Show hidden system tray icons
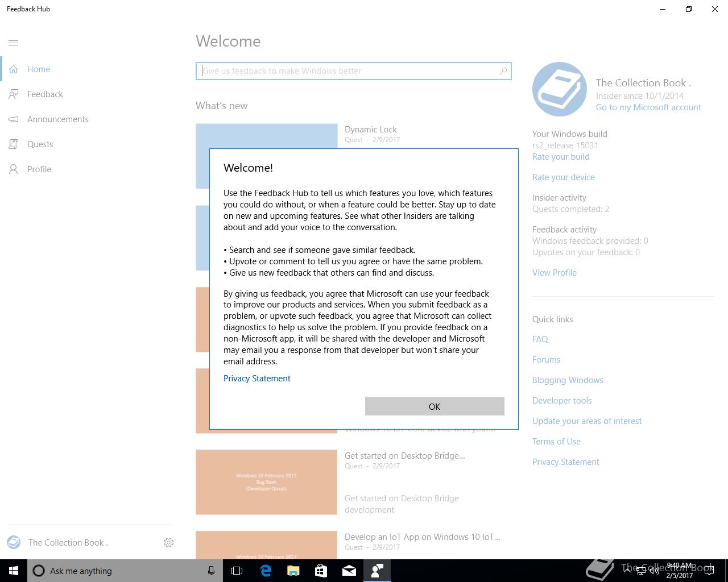 627,571
